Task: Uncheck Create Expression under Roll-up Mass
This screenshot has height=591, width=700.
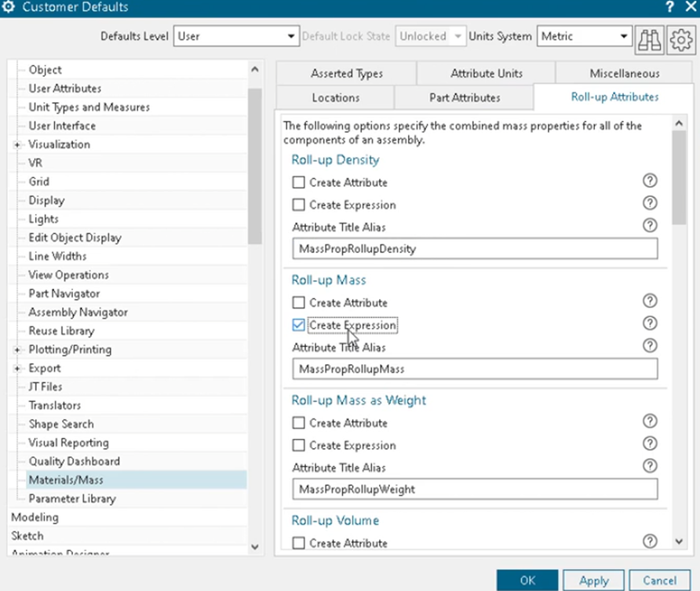Action: coord(298,325)
